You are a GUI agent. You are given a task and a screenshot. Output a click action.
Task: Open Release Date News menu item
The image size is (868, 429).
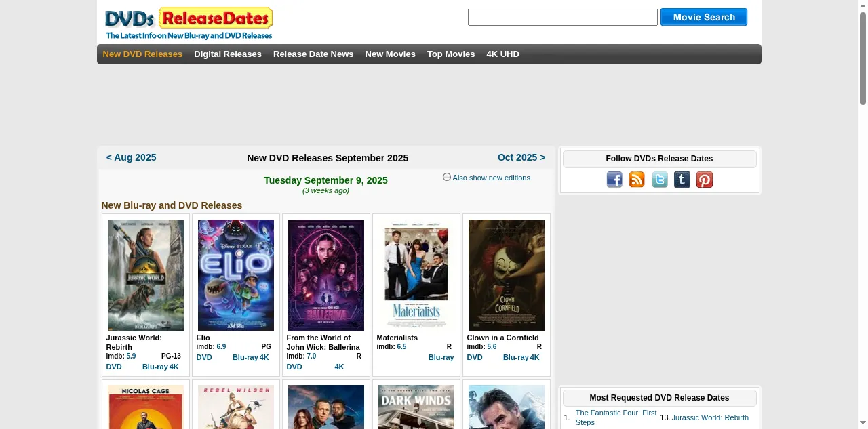pyautogui.click(x=313, y=54)
